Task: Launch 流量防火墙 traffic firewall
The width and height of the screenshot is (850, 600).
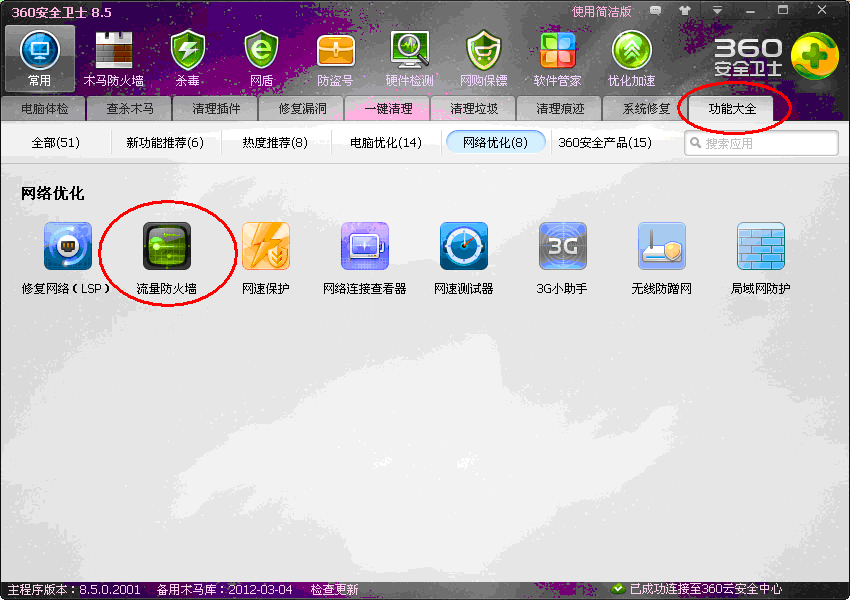Action: click(x=166, y=259)
